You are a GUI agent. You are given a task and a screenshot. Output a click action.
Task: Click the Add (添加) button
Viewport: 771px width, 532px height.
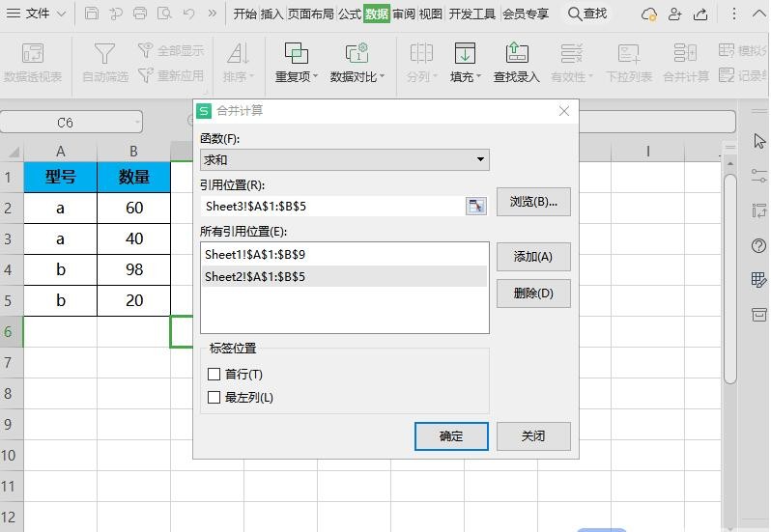(533, 257)
